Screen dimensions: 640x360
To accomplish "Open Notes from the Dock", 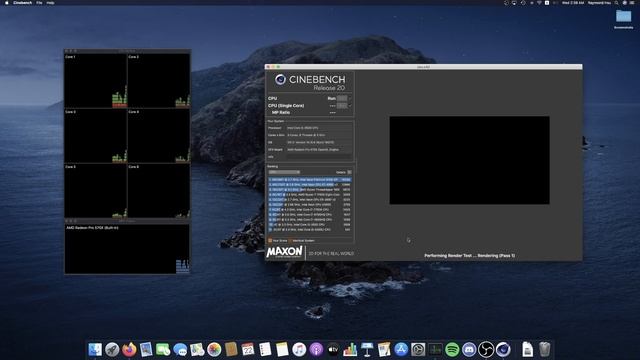I will (282, 349).
